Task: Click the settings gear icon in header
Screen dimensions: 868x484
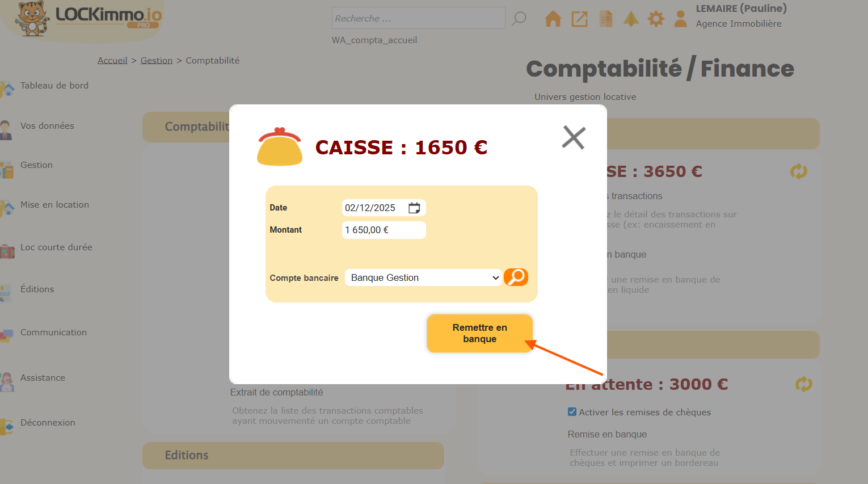Action: click(656, 19)
